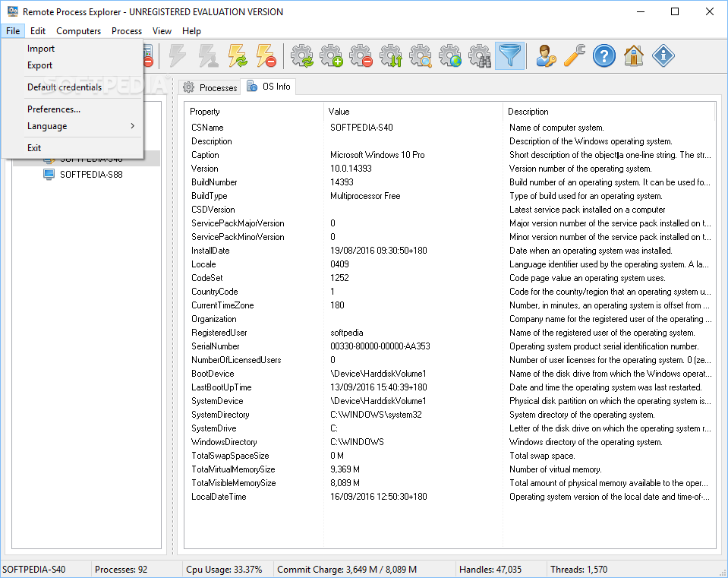The width and height of the screenshot is (728, 578).
Task: Click the lightning reconnect icon with green arrows
Action: 238,56
